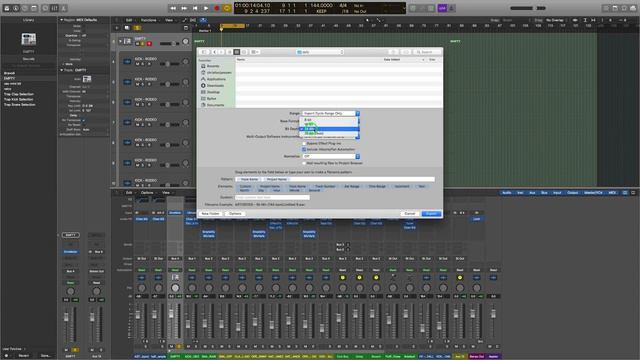Toggle the yellow Cycle mode button
640x360 pixels.
point(227,8)
